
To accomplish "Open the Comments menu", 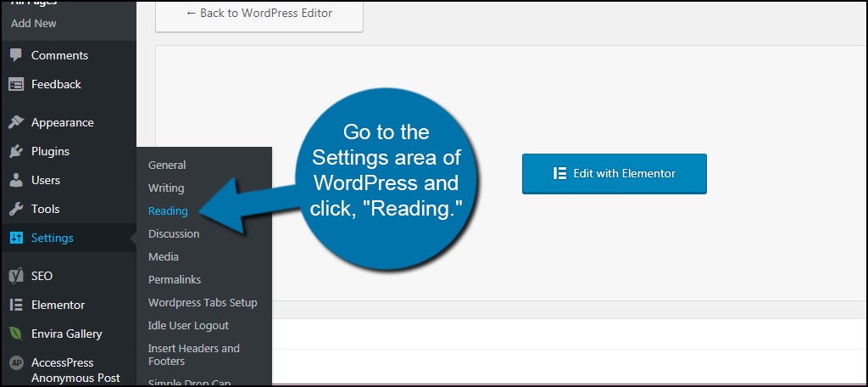I will pyautogui.click(x=68, y=55).
